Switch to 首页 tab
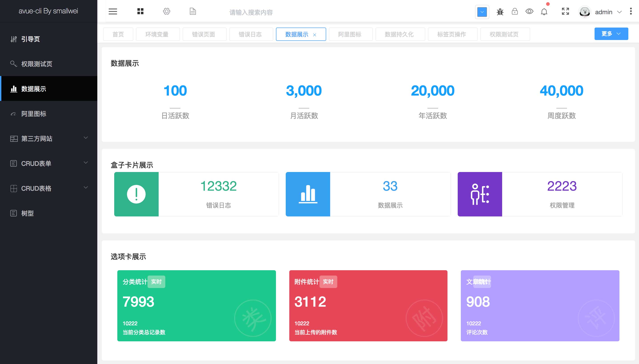Viewport: 639px width, 364px height. (118, 34)
